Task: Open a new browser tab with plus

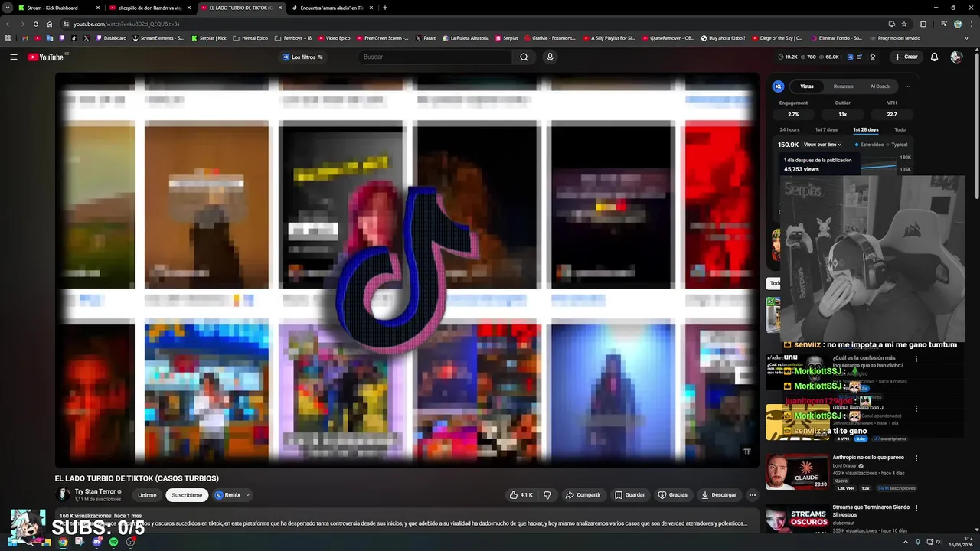Action: click(384, 8)
